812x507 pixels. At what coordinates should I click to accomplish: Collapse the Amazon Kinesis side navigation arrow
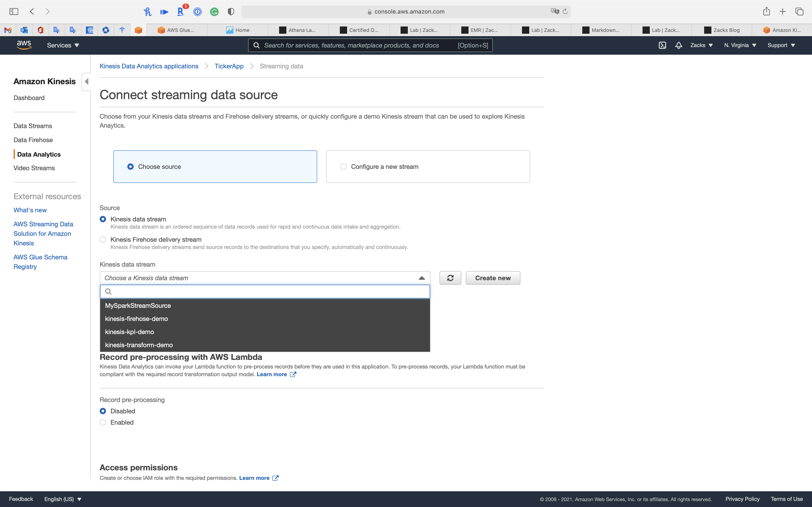pos(87,81)
